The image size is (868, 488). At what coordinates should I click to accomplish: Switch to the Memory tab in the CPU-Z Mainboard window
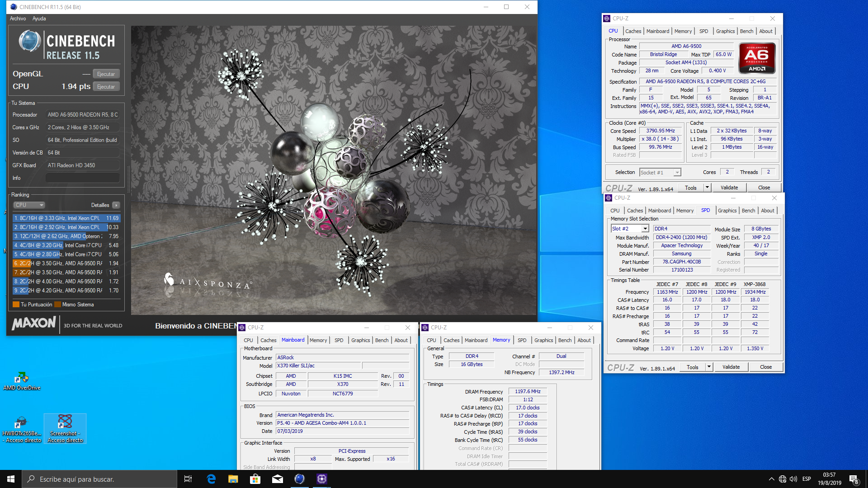pyautogui.click(x=318, y=340)
